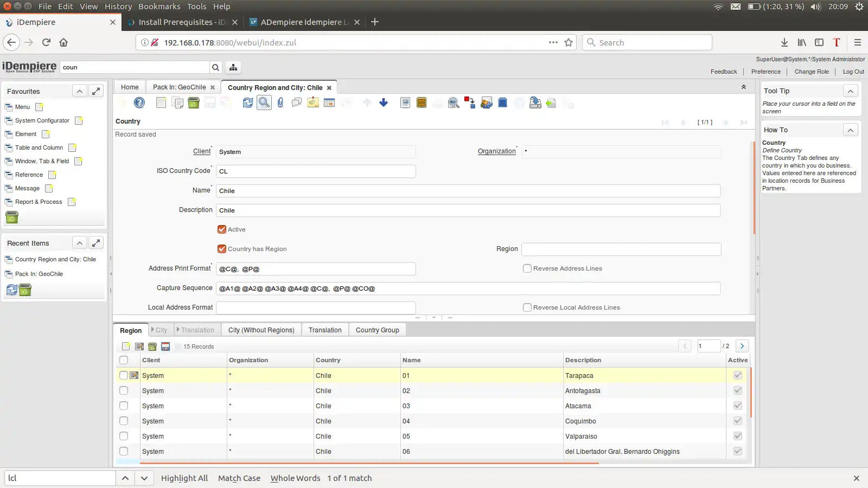Click the Archive cabinet icon
This screenshot has height=488, width=868.
pyautogui.click(x=422, y=102)
